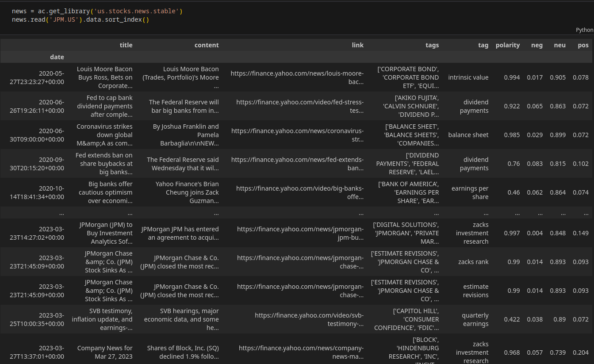Click the polarity value 0.46
This screenshot has height=364, width=594.
514,192
